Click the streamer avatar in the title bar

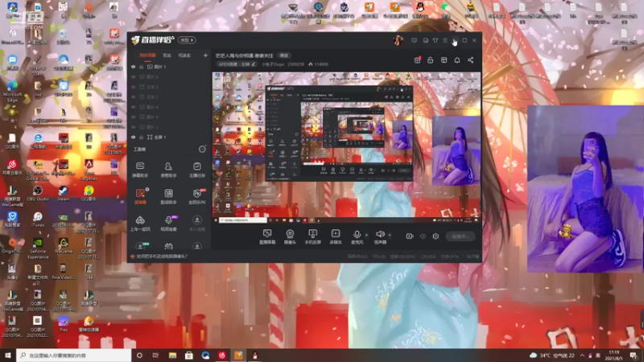click(398, 39)
